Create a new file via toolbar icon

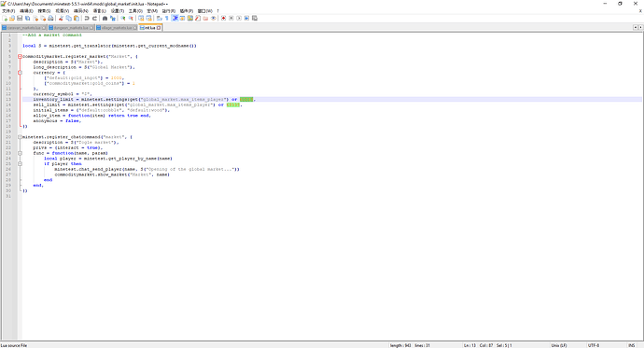coord(5,18)
